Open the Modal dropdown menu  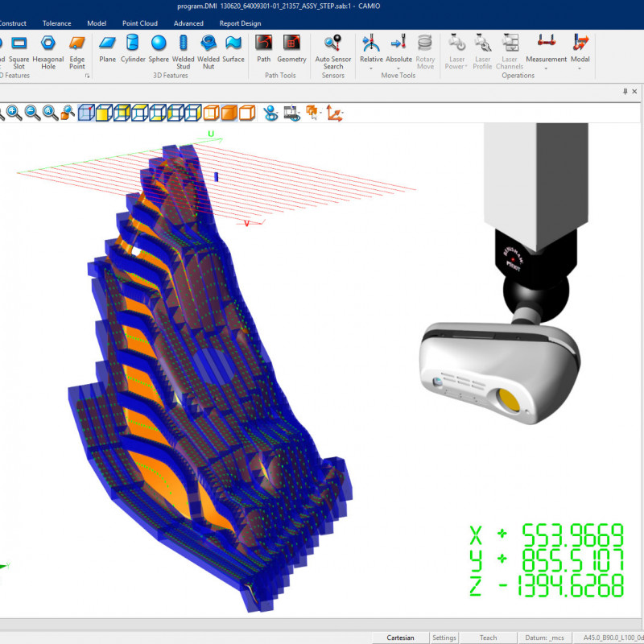pos(580,68)
